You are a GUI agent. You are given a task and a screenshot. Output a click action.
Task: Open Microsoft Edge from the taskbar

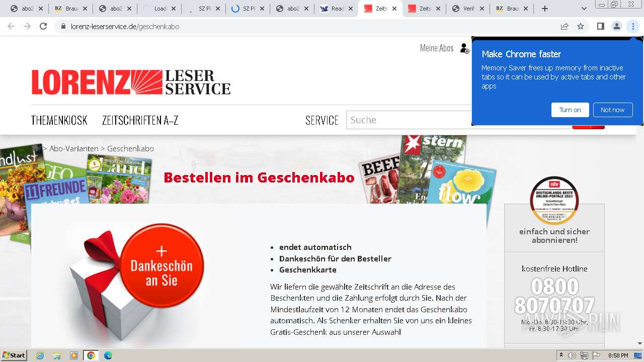click(108, 355)
